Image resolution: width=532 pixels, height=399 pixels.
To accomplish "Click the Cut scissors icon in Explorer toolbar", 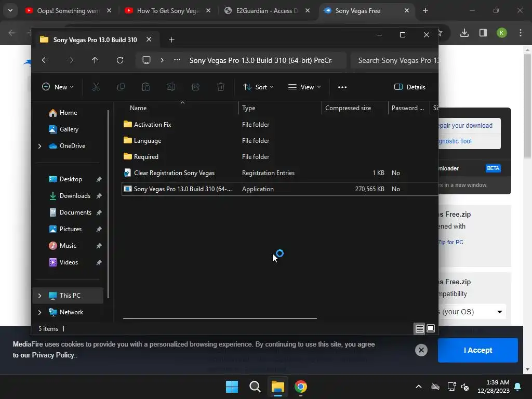I will click(96, 87).
